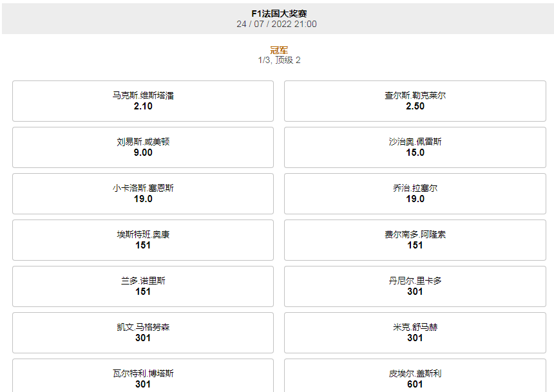This screenshot has width=554, height=392.
Task: Click the grey event header banner
Action: [x=277, y=17]
